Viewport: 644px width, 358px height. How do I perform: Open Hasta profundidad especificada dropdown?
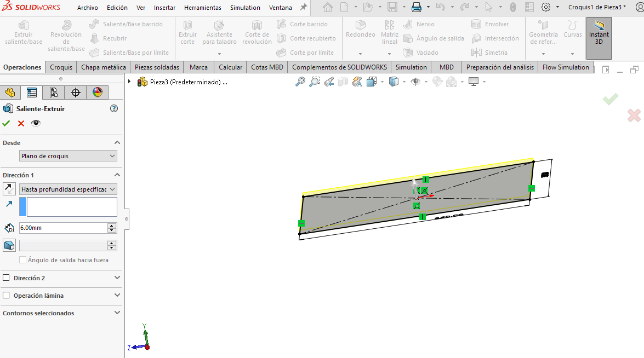68,189
